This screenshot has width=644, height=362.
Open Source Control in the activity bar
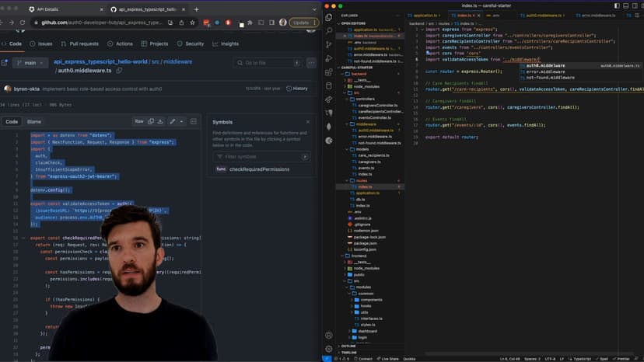pos(329,45)
